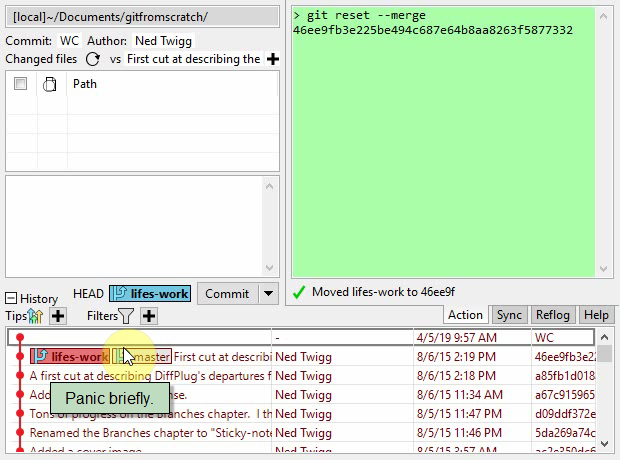Toggle the select-all checkbox in file list
This screenshot has width=620, height=460.
click(20, 85)
